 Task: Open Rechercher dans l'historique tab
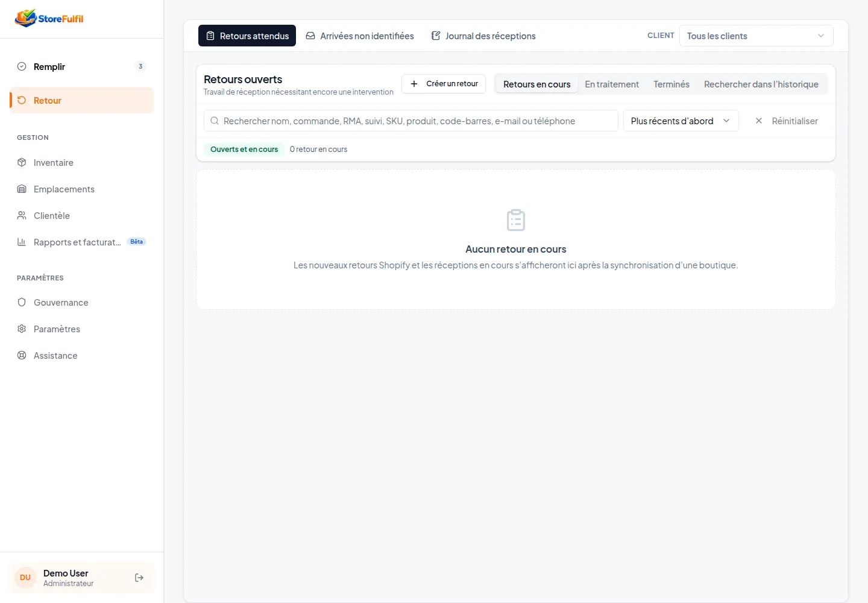(761, 84)
